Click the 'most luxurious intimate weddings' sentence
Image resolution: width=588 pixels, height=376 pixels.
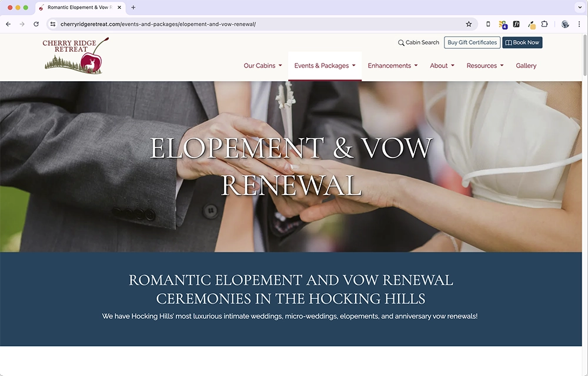point(290,316)
